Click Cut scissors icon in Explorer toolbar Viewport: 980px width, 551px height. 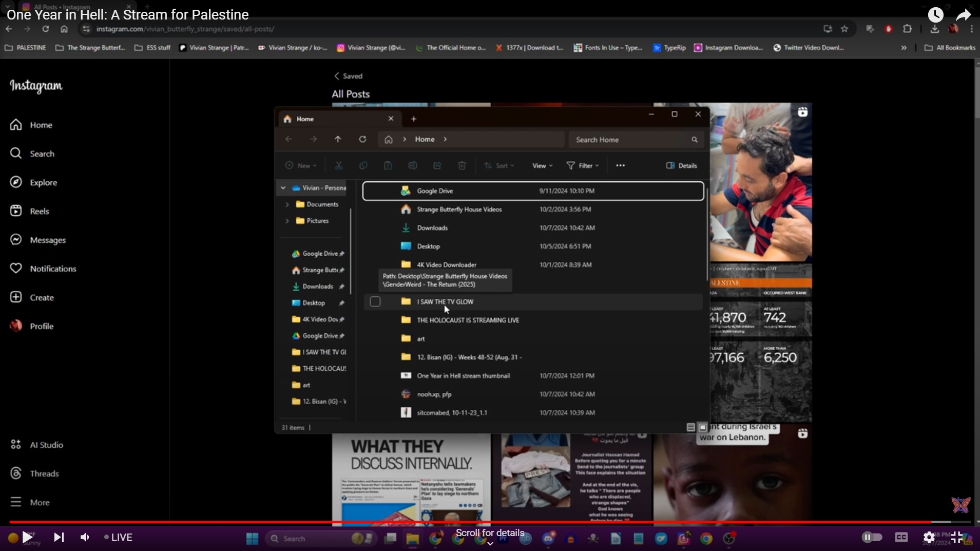pyautogui.click(x=339, y=165)
